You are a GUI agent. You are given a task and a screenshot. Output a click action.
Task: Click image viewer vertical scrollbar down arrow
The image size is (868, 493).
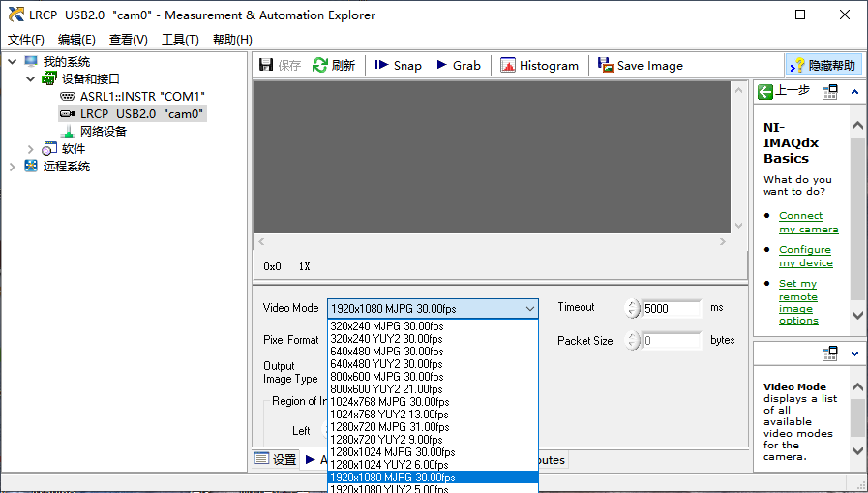pyautogui.click(x=738, y=226)
